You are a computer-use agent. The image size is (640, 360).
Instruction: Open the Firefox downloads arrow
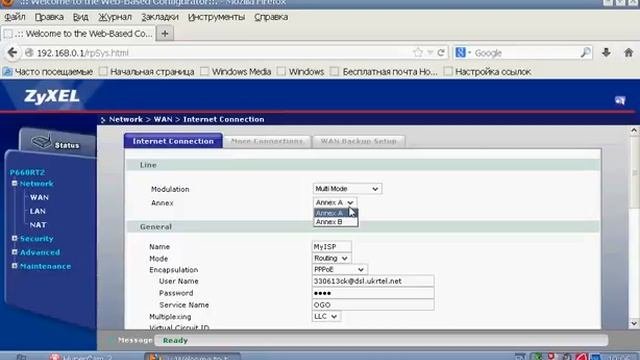pos(606,52)
